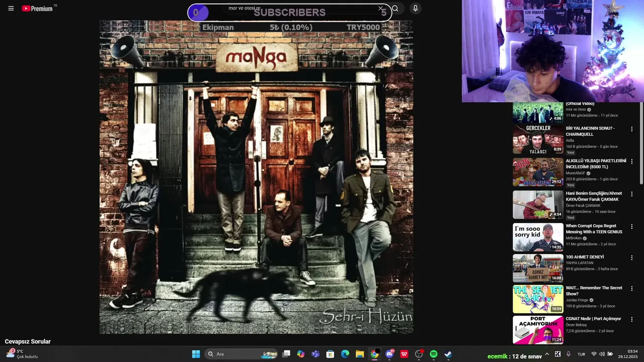Image resolution: width=644 pixels, height=362 pixels.
Task: Click the Cevapsız Sorular video title
Action: click(28, 341)
